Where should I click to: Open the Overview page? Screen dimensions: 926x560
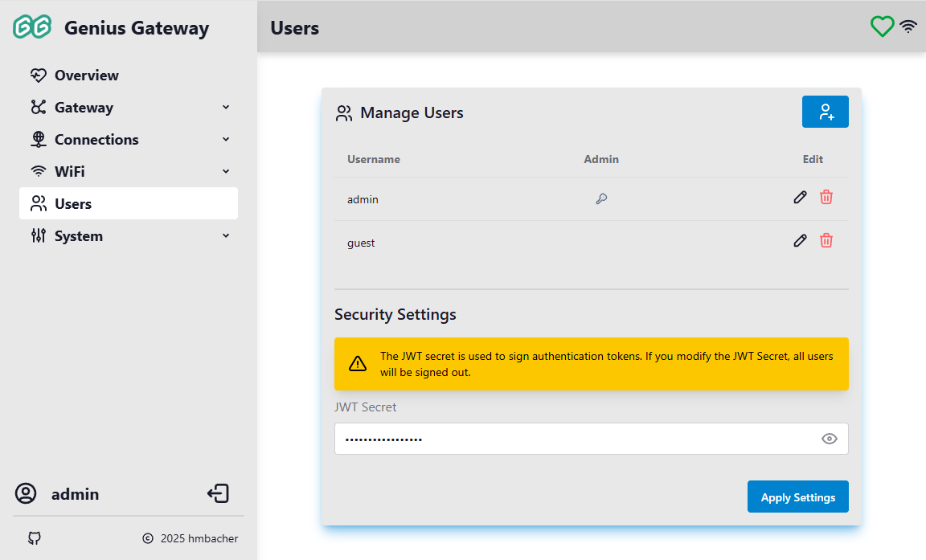86,76
